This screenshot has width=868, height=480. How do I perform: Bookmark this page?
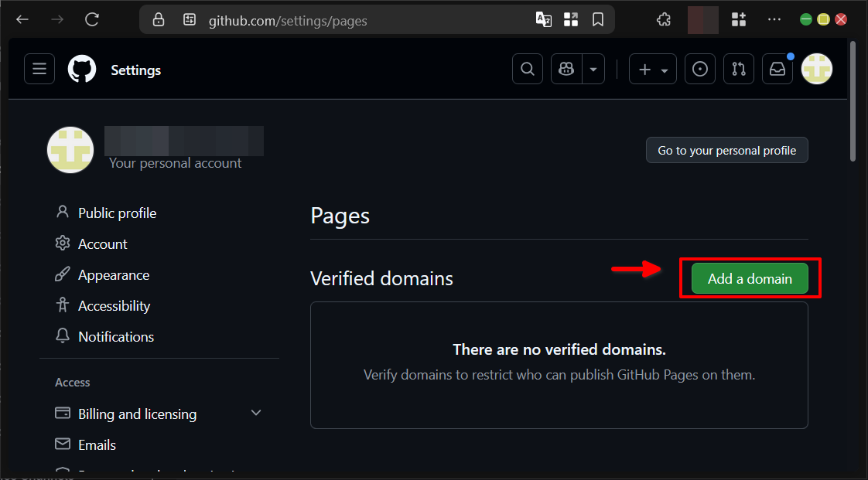pyautogui.click(x=598, y=19)
